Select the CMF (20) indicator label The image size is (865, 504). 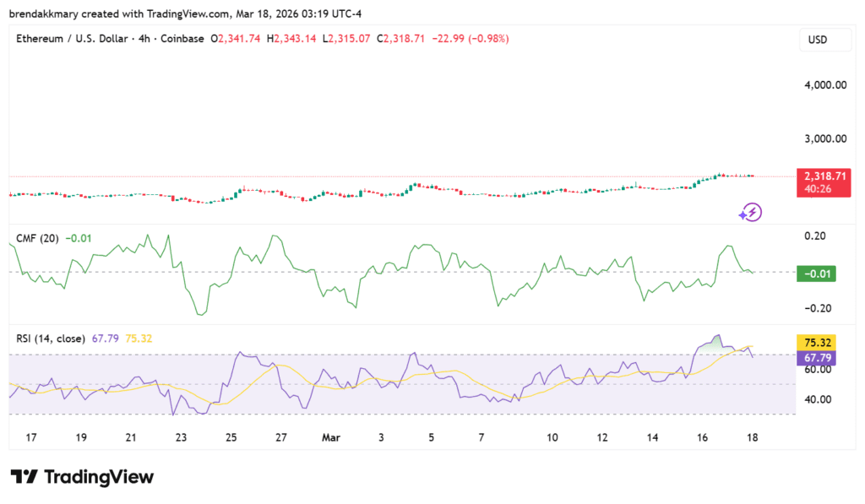click(37, 238)
